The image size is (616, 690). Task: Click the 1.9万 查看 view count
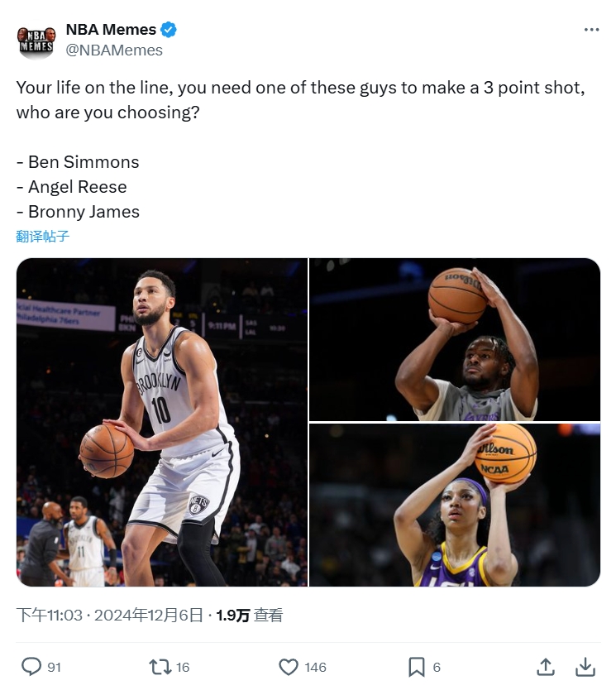pyautogui.click(x=250, y=615)
